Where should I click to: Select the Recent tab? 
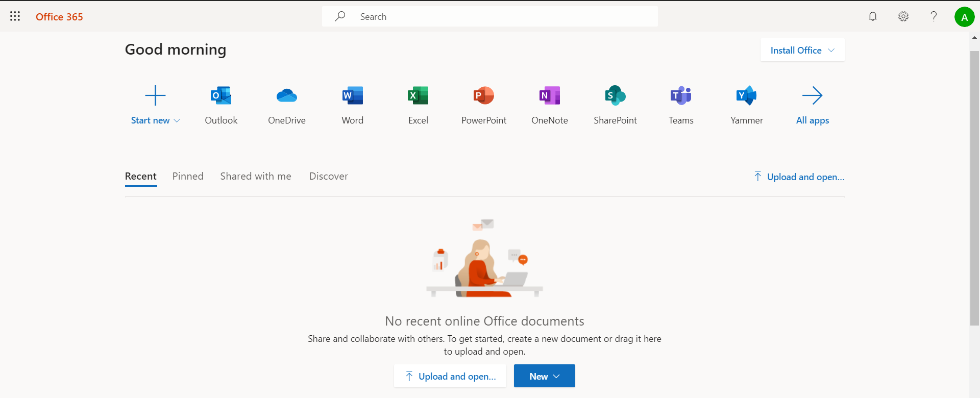click(x=141, y=176)
